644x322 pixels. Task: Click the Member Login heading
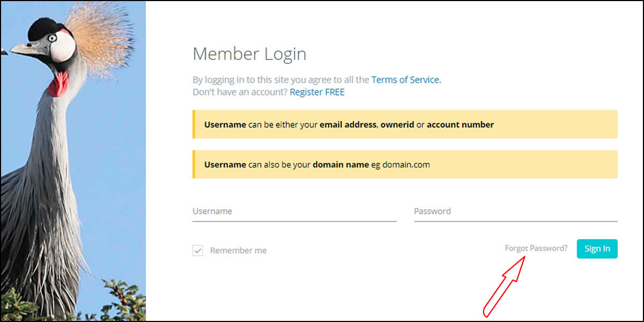pyautogui.click(x=250, y=54)
